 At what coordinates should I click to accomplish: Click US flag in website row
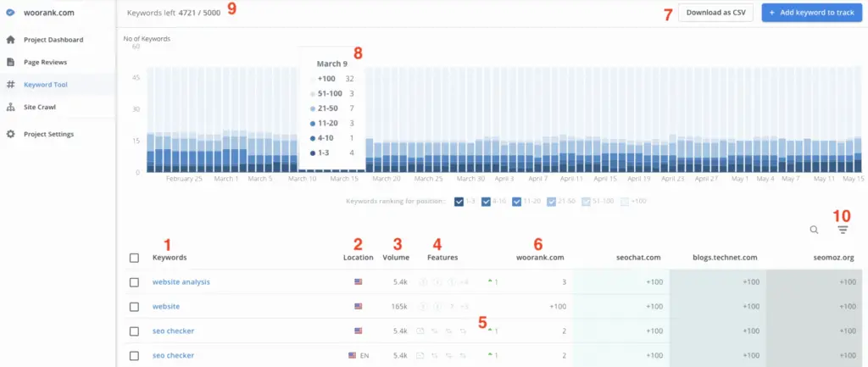(x=359, y=306)
